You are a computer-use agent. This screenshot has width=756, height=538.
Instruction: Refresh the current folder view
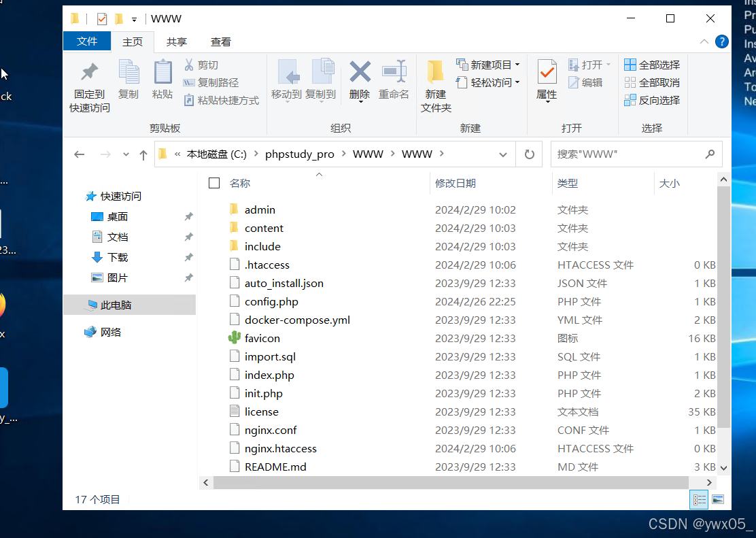[530, 154]
